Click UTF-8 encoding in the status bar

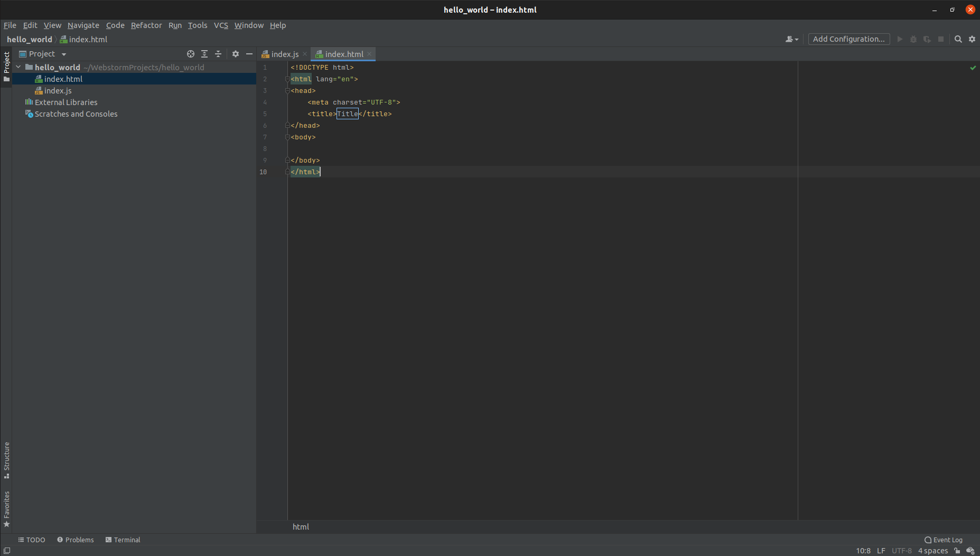[902, 551]
